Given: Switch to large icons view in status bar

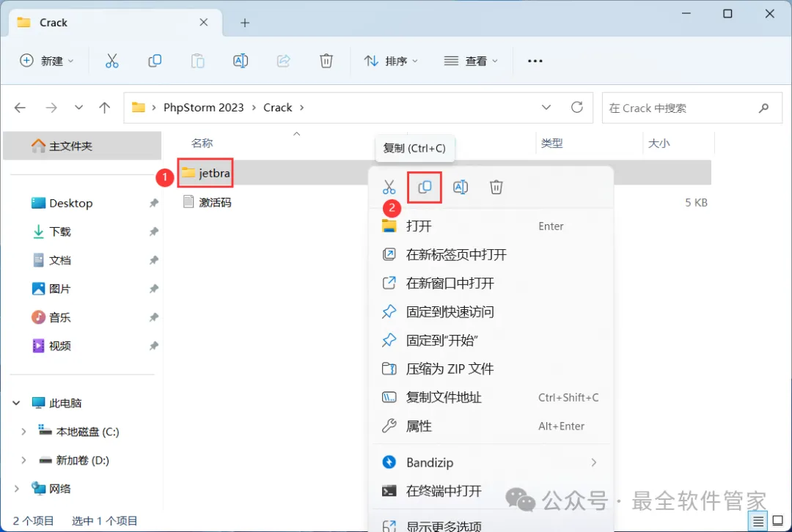Looking at the screenshot, I should pyautogui.click(x=778, y=521).
